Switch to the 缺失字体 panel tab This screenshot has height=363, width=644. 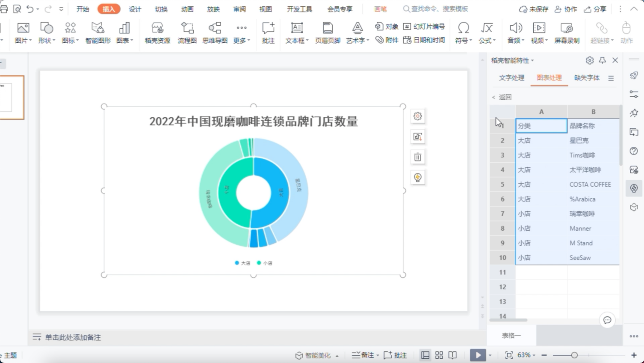coord(587,77)
